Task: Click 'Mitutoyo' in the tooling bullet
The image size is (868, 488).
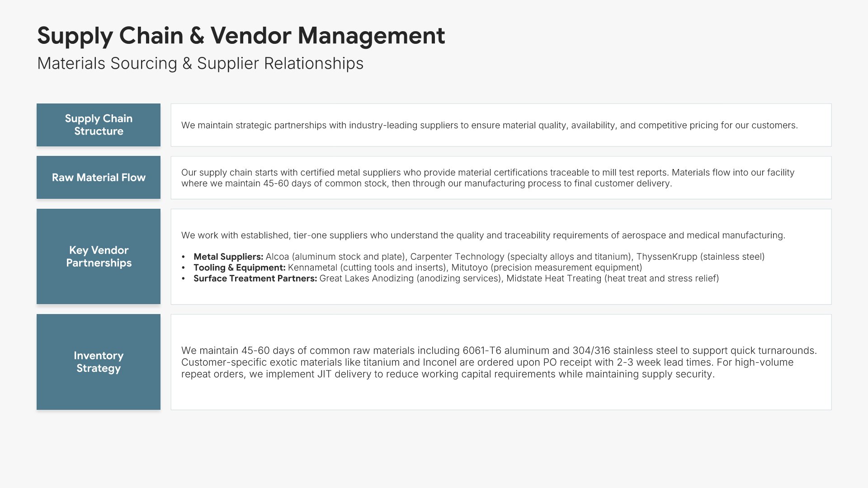Action: [469, 267]
